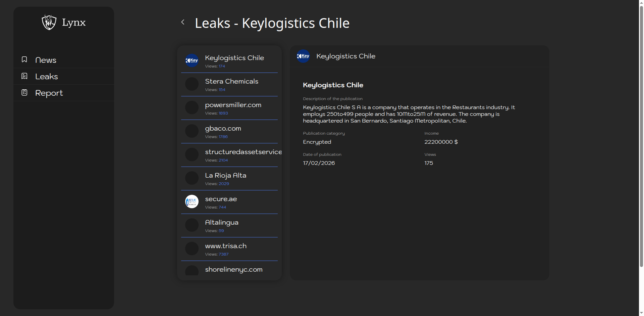Image resolution: width=644 pixels, height=316 pixels.
Task: Click the document icon beside Leaks
Action: [24, 76]
